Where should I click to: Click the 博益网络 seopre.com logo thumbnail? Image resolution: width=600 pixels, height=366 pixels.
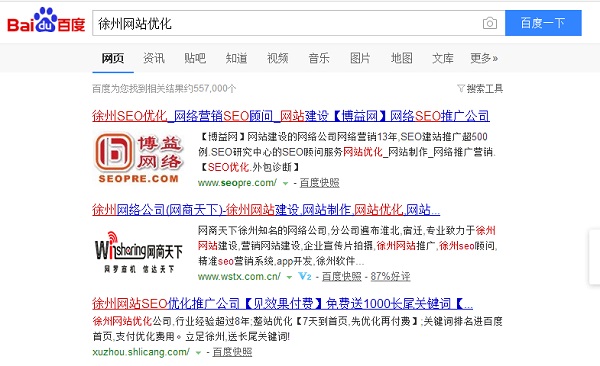[x=139, y=157]
